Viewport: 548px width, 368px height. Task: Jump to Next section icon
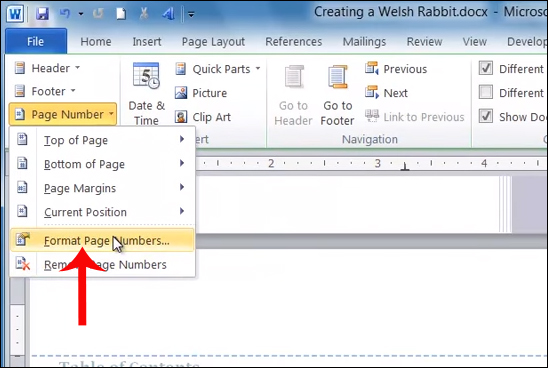click(x=372, y=92)
